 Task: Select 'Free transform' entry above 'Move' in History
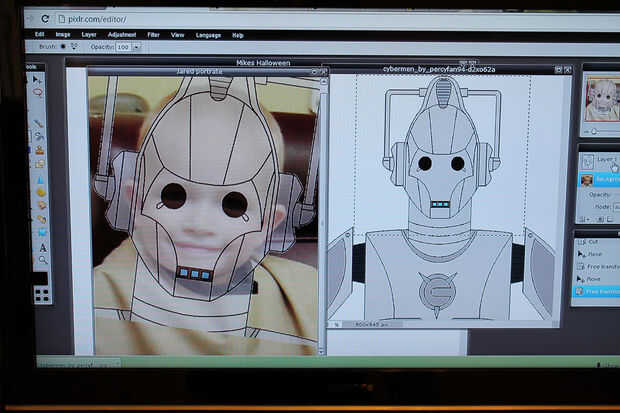597,267
